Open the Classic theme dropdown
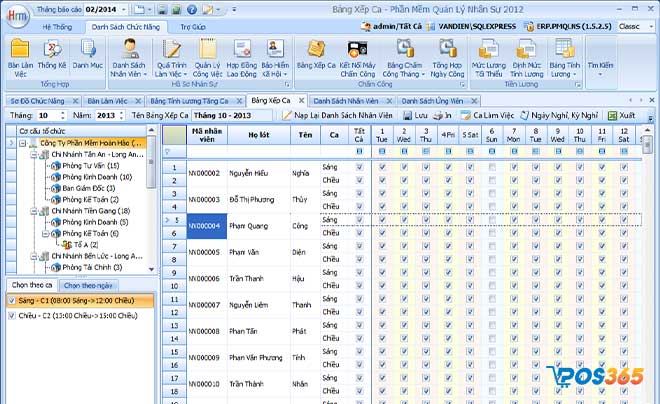Viewport: 660px width, 404px height. click(651, 27)
